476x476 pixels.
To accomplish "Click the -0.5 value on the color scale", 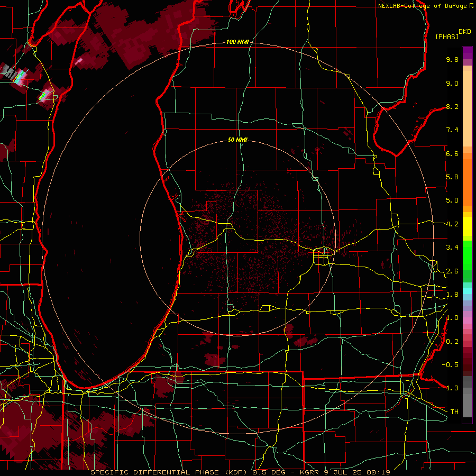I will 450,365.
